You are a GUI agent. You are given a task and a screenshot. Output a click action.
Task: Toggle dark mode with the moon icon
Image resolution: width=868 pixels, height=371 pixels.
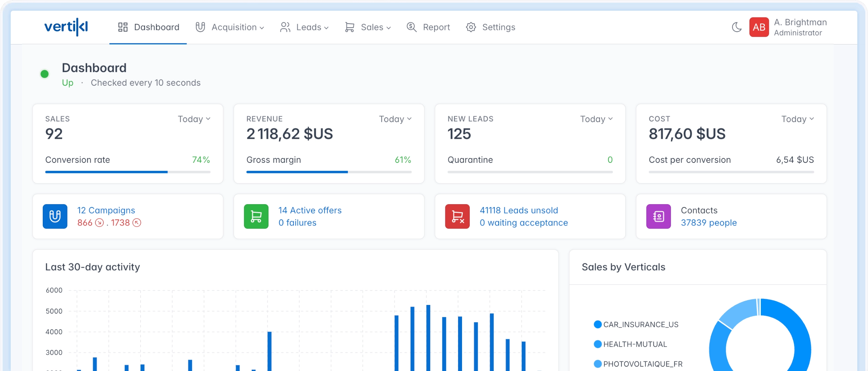click(x=736, y=27)
